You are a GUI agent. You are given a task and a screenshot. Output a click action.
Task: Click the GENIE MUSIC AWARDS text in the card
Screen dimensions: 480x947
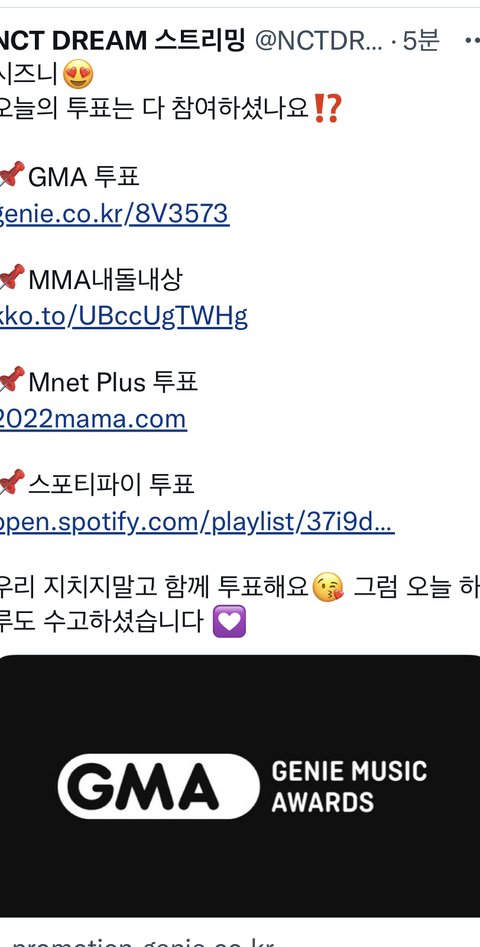point(349,786)
